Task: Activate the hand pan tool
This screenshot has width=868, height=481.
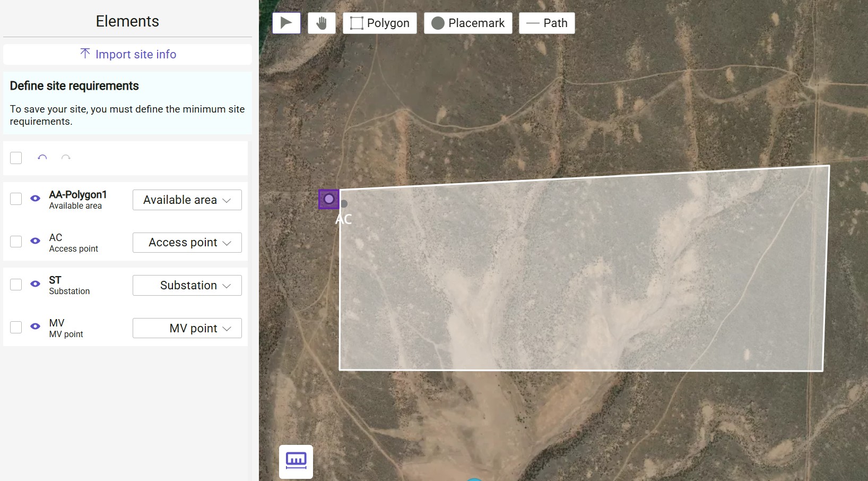Action: coord(322,23)
